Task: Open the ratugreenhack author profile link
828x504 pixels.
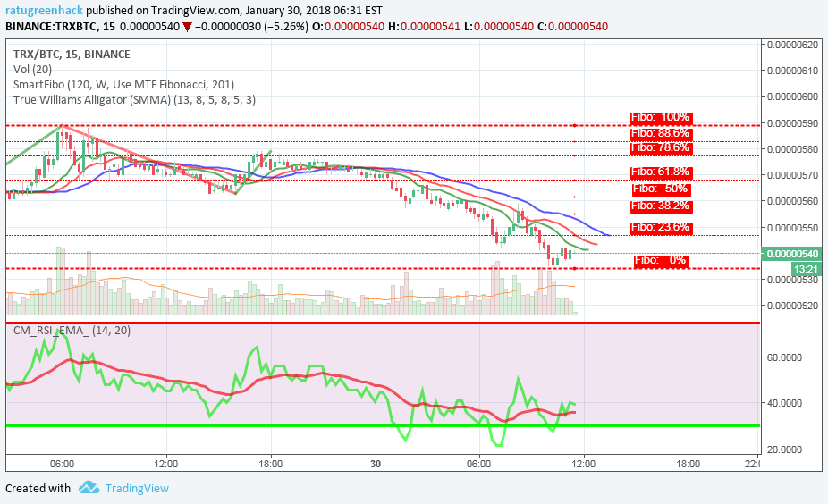Action: (x=45, y=10)
